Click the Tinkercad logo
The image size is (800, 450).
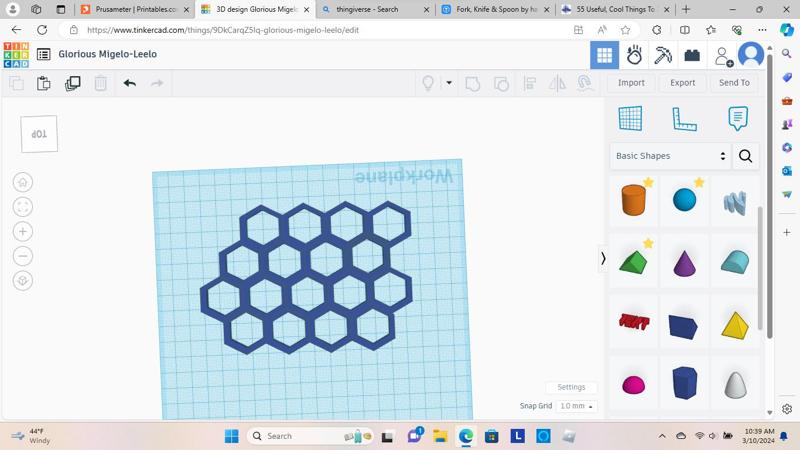[x=16, y=55]
